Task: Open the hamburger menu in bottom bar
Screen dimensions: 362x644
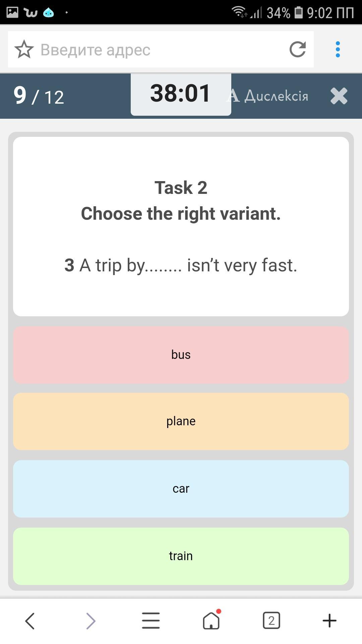Action: pyautogui.click(x=151, y=621)
